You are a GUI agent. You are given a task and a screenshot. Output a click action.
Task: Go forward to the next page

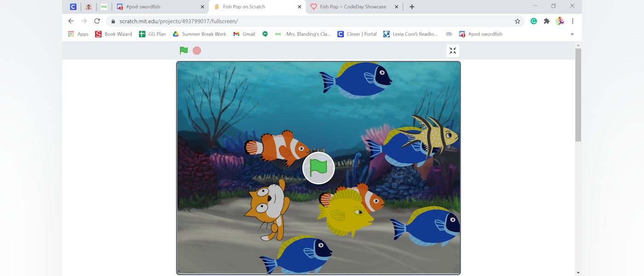[x=84, y=21]
